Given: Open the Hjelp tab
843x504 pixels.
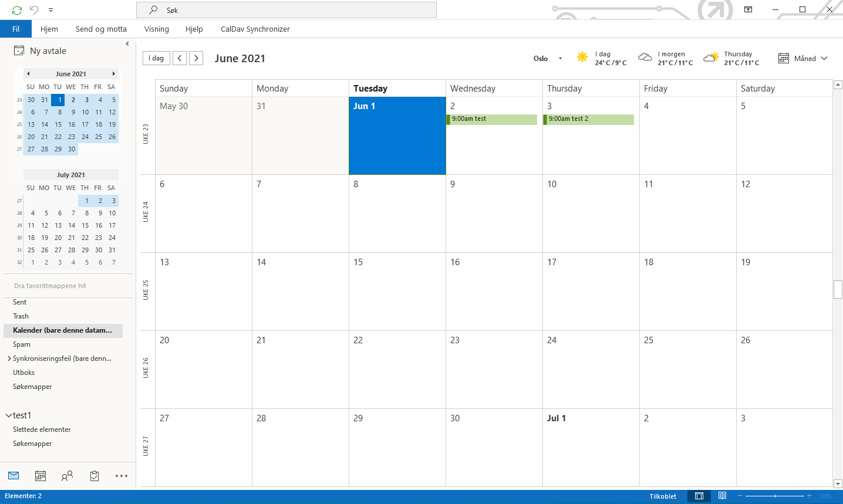Looking at the screenshot, I should point(194,29).
